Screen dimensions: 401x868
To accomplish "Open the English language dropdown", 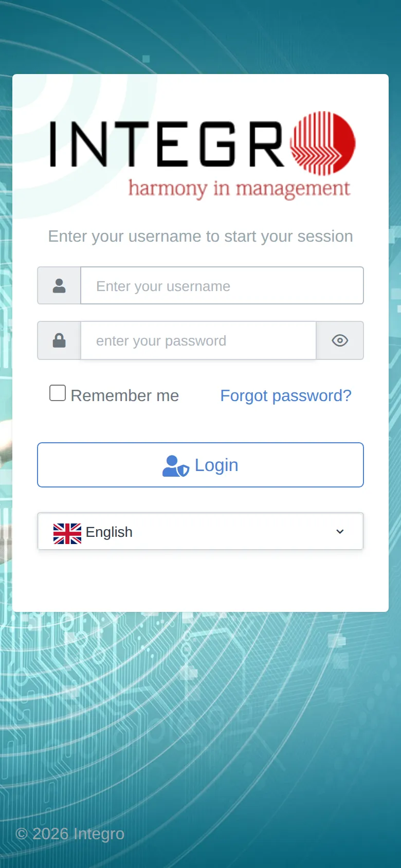I will click(x=200, y=532).
